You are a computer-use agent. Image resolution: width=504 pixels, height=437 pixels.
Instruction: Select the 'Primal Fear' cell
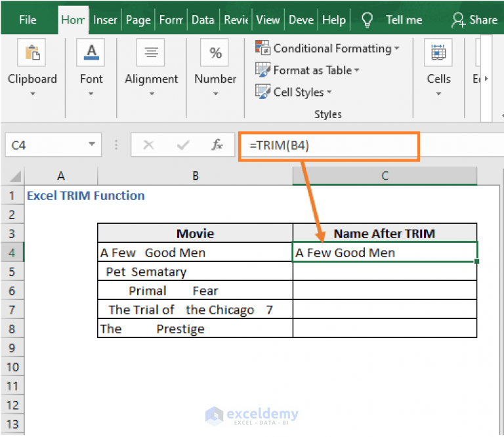(x=195, y=291)
